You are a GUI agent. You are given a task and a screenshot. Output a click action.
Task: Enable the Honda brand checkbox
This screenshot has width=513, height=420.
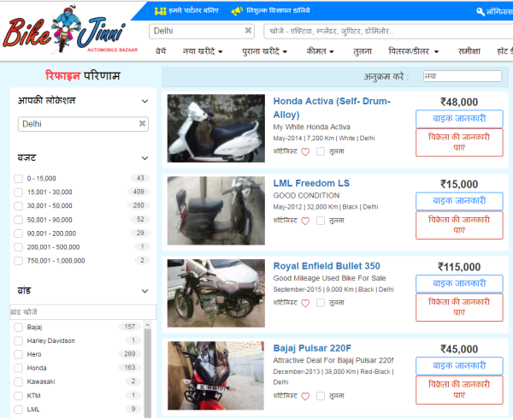[19, 368]
